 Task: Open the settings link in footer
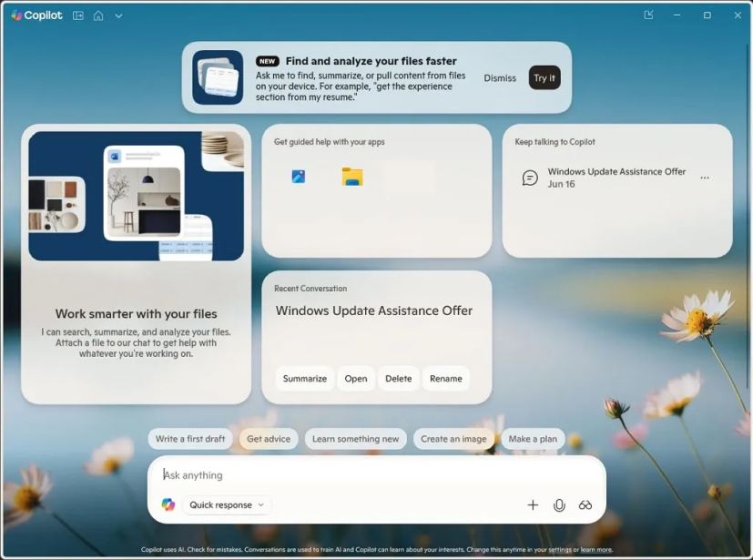pyautogui.click(x=559, y=549)
